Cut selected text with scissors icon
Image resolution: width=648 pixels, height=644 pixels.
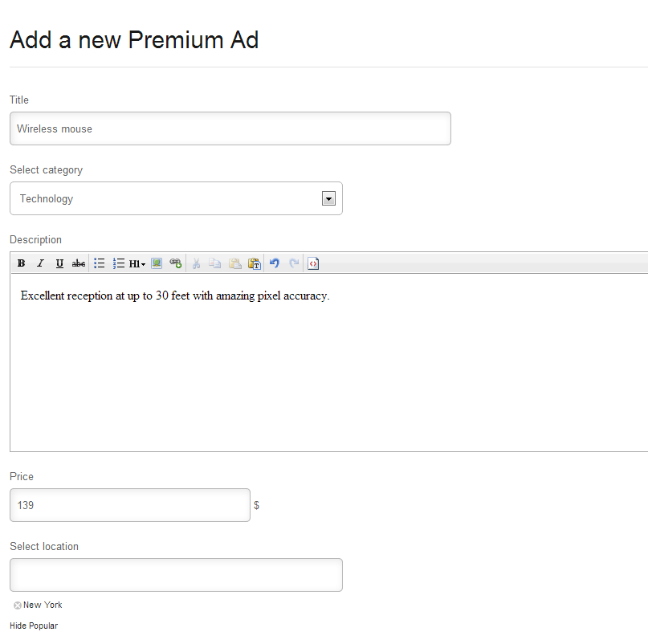(196, 263)
